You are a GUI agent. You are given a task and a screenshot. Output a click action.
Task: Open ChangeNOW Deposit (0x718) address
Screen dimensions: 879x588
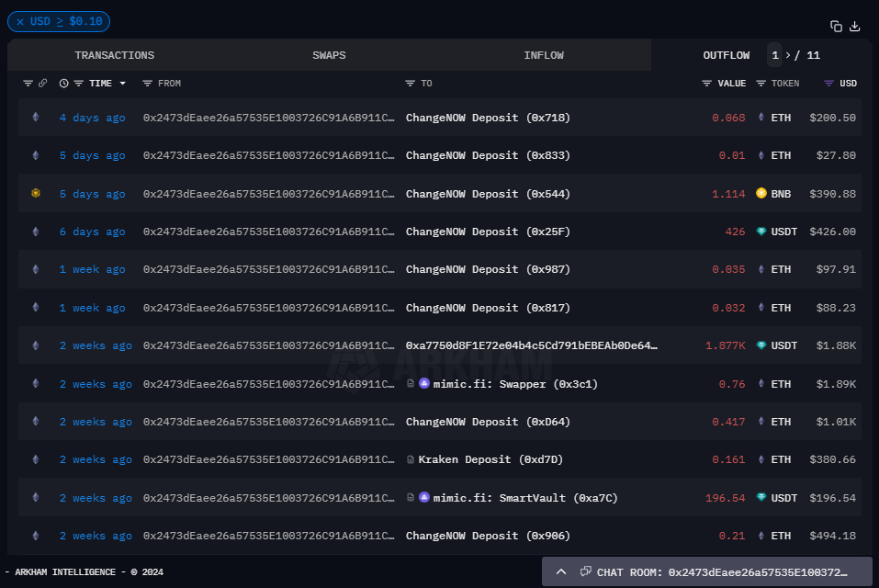click(x=488, y=118)
